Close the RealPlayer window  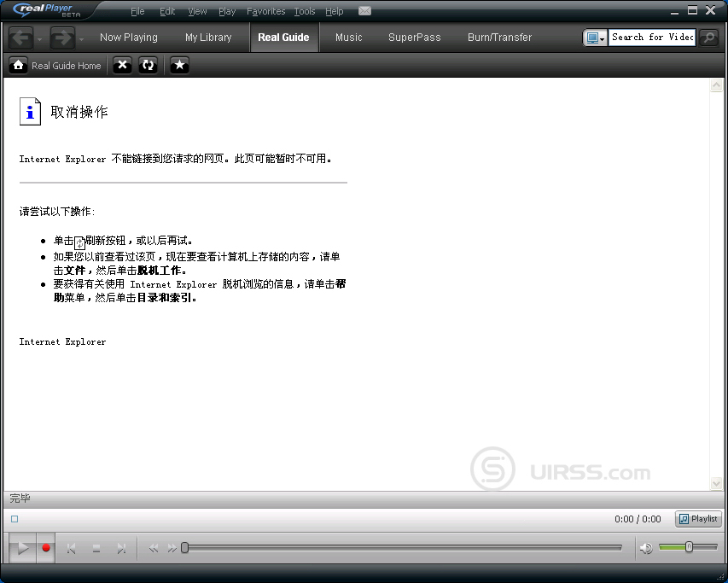click(x=710, y=10)
